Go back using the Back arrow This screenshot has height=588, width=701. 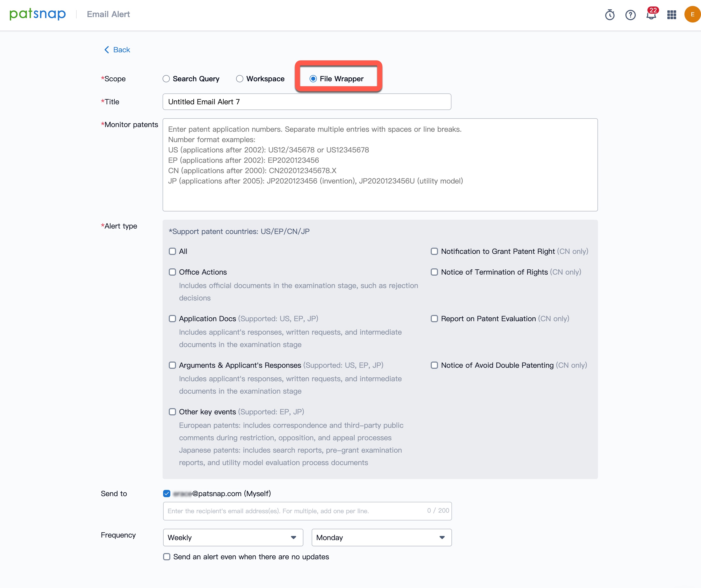click(117, 50)
